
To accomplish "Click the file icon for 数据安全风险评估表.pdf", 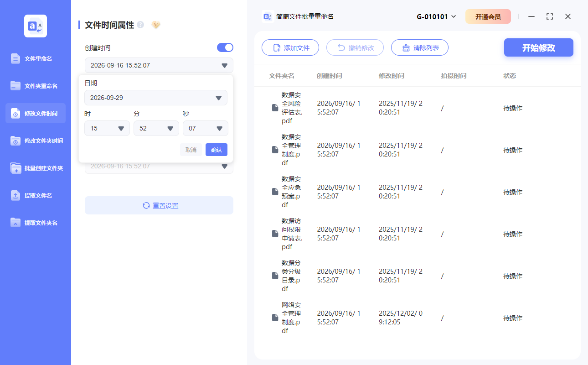I will (275, 108).
